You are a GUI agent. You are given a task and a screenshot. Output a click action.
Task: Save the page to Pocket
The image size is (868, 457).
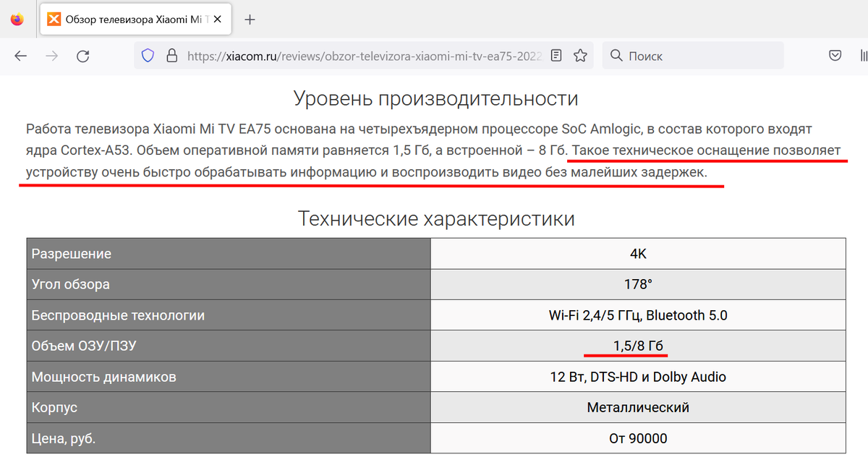[835, 55]
